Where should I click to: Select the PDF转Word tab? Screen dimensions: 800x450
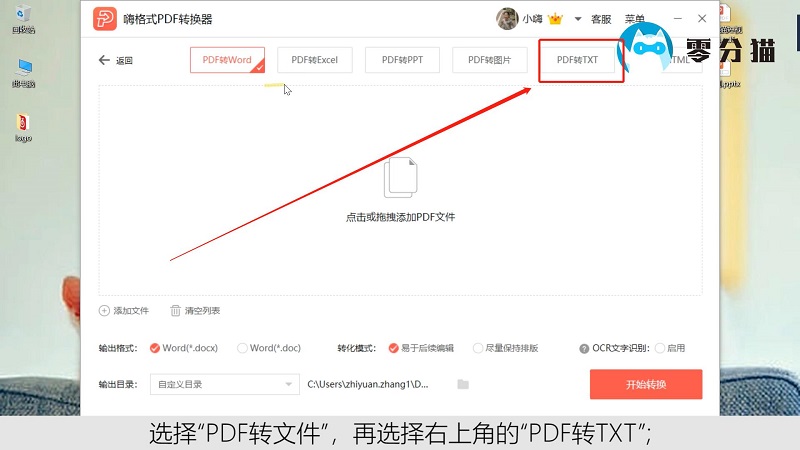227,60
